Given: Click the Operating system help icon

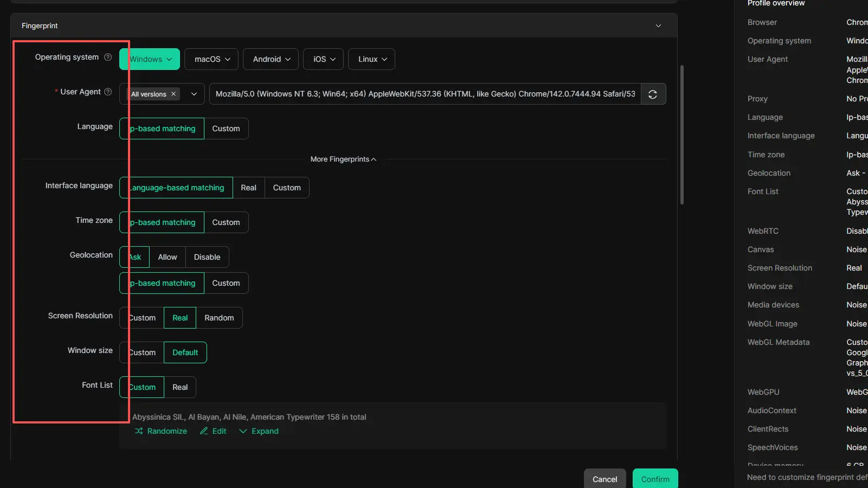Looking at the screenshot, I should point(108,57).
